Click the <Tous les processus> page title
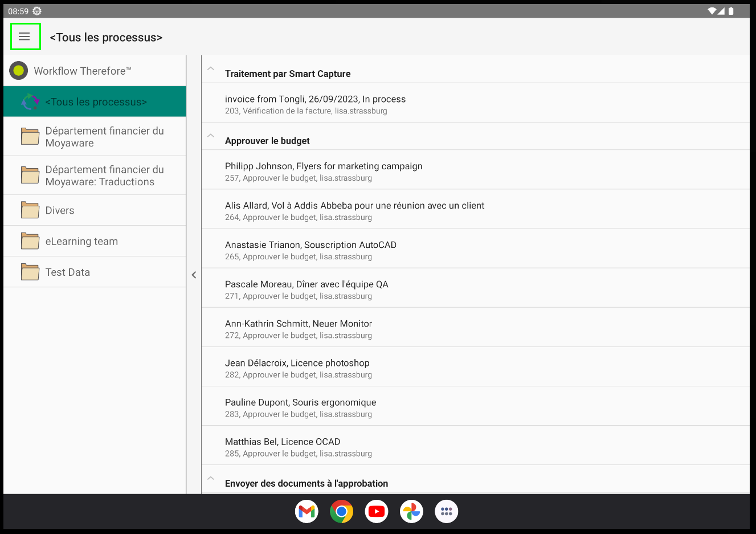This screenshot has width=756, height=534. pos(106,37)
